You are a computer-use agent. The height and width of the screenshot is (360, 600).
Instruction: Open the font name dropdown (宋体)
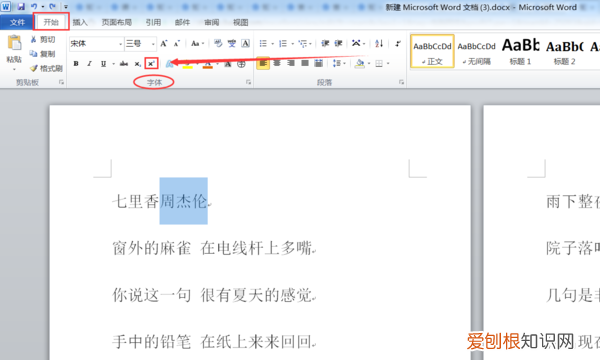click(x=120, y=44)
